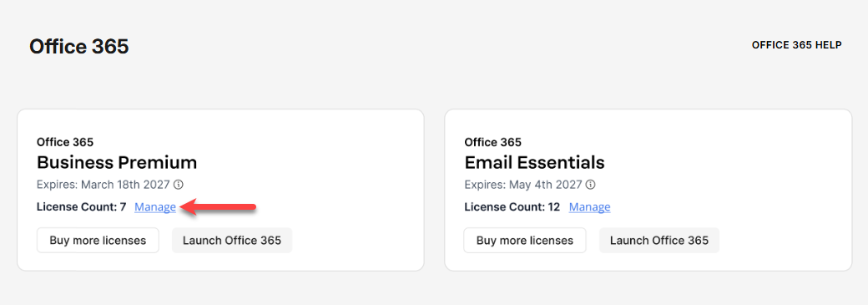Image resolution: width=868 pixels, height=305 pixels.
Task: Click the info icon beside March 18th 2027
Action: tap(179, 184)
